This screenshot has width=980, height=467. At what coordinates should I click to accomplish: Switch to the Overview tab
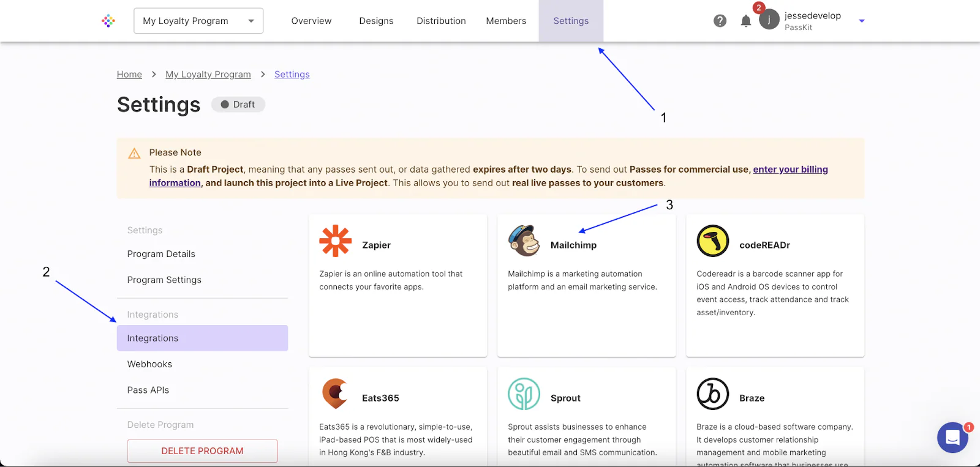click(311, 21)
